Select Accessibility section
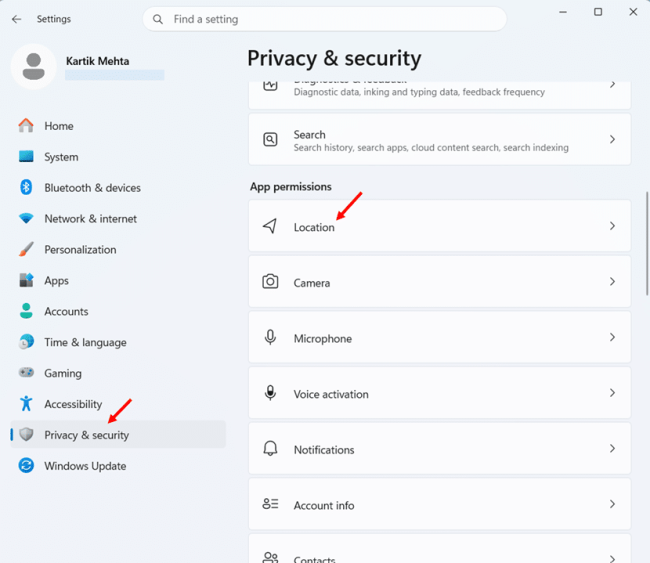Viewport: 650px width, 563px height. 118,404
